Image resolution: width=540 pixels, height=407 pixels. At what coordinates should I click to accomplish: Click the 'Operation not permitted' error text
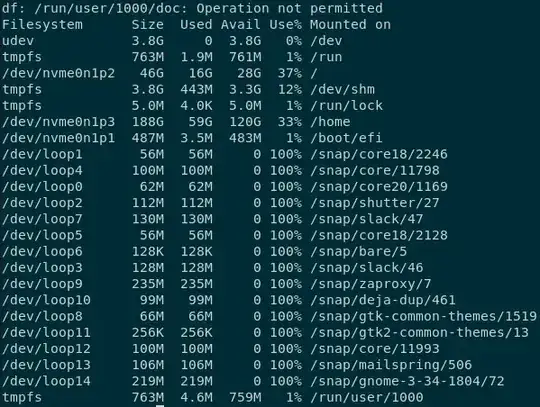click(x=290, y=8)
